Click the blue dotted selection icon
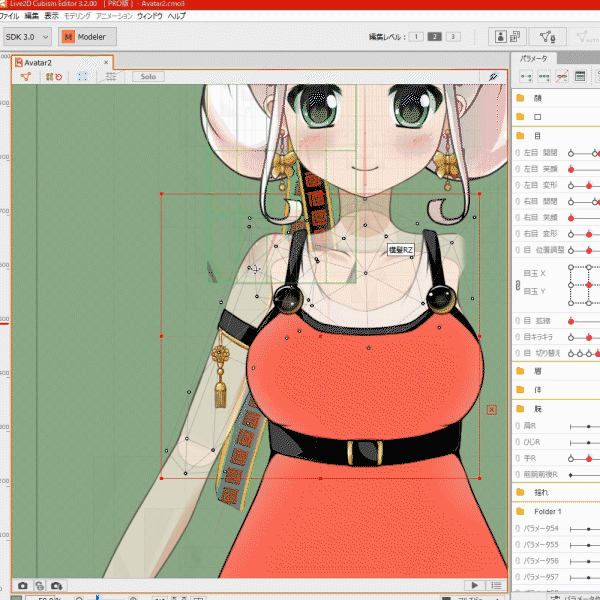This screenshot has width=600, height=600. tap(82, 77)
